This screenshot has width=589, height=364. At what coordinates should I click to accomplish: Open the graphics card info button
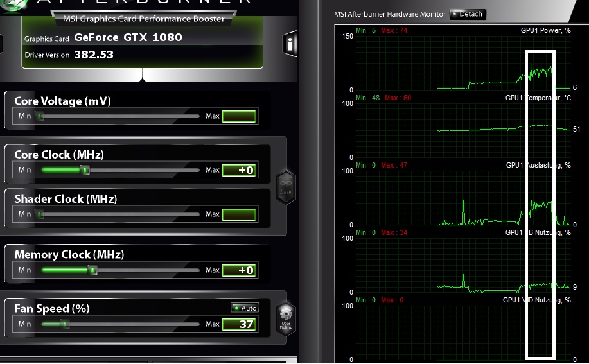290,44
